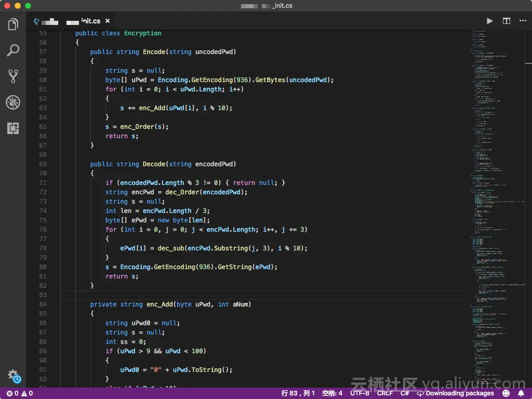Open errors and warnings problems panel

(x=20, y=393)
